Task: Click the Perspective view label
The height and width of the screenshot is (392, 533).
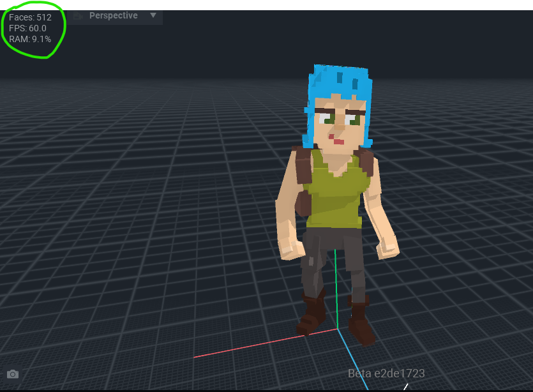Action: point(113,15)
